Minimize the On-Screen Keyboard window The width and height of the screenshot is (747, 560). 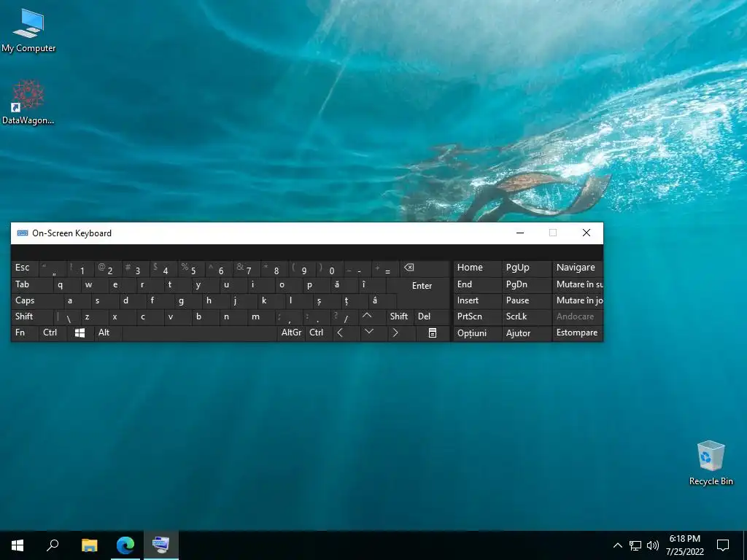tap(520, 233)
